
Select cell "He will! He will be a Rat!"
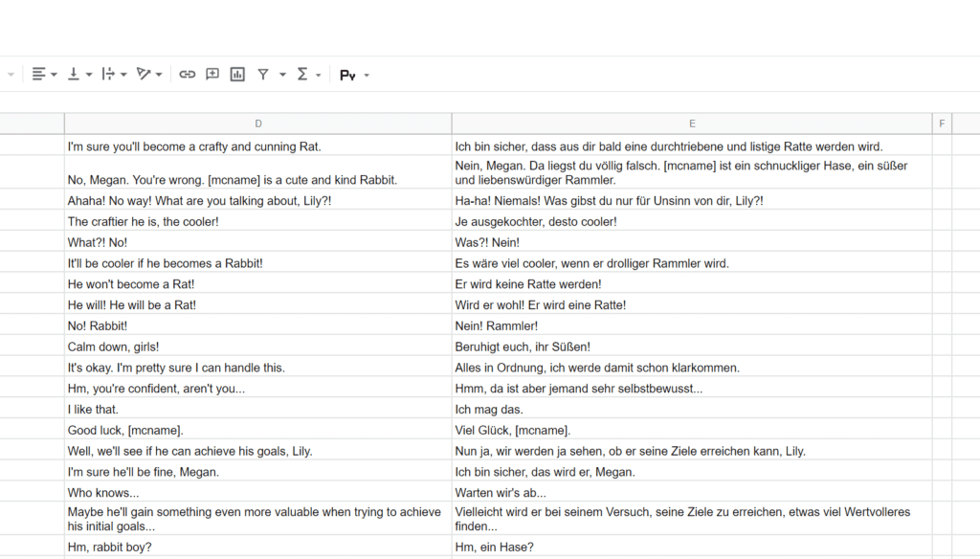click(258, 303)
